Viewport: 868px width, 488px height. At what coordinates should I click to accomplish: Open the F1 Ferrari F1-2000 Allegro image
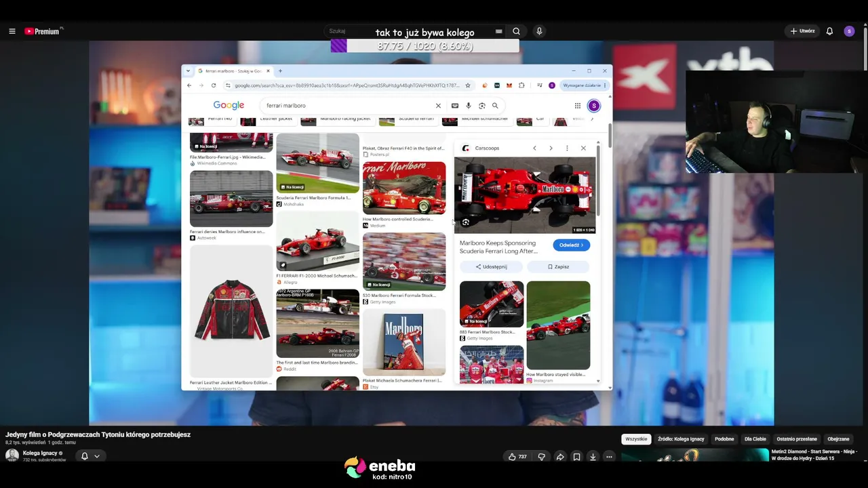pyautogui.click(x=317, y=241)
